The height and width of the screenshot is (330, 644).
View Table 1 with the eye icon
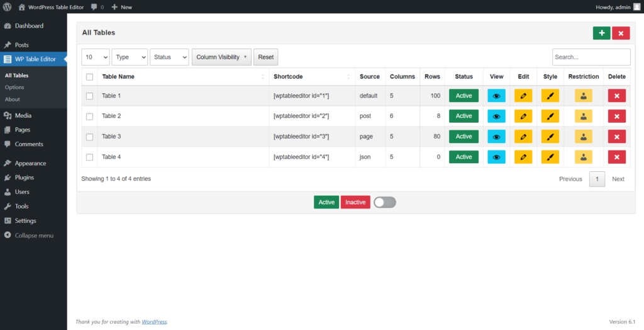pos(497,96)
